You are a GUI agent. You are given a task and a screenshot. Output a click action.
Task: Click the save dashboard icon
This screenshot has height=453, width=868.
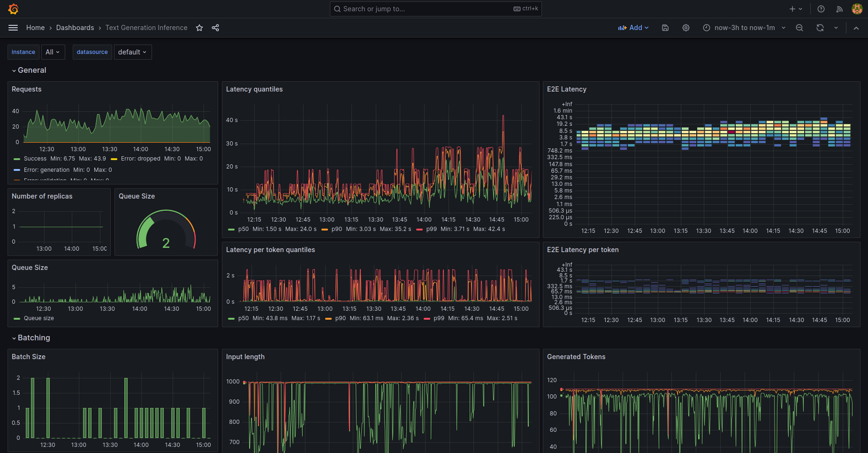coord(665,28)
